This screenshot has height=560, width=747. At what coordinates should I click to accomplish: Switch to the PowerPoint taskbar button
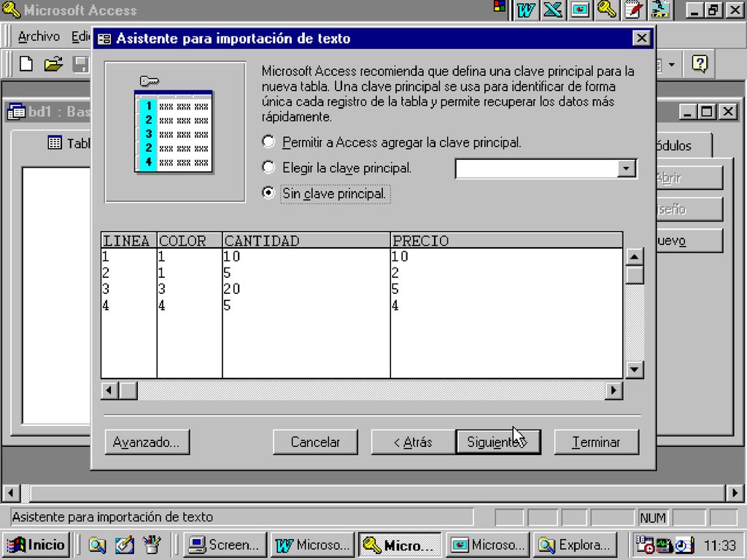tap(488, 544)
